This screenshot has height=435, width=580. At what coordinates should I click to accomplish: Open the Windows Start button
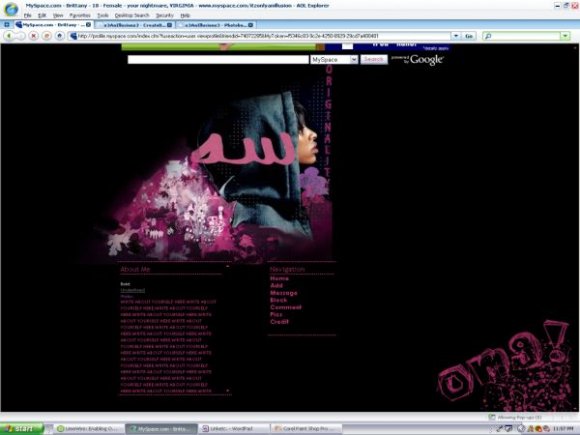tap(21, 428)
